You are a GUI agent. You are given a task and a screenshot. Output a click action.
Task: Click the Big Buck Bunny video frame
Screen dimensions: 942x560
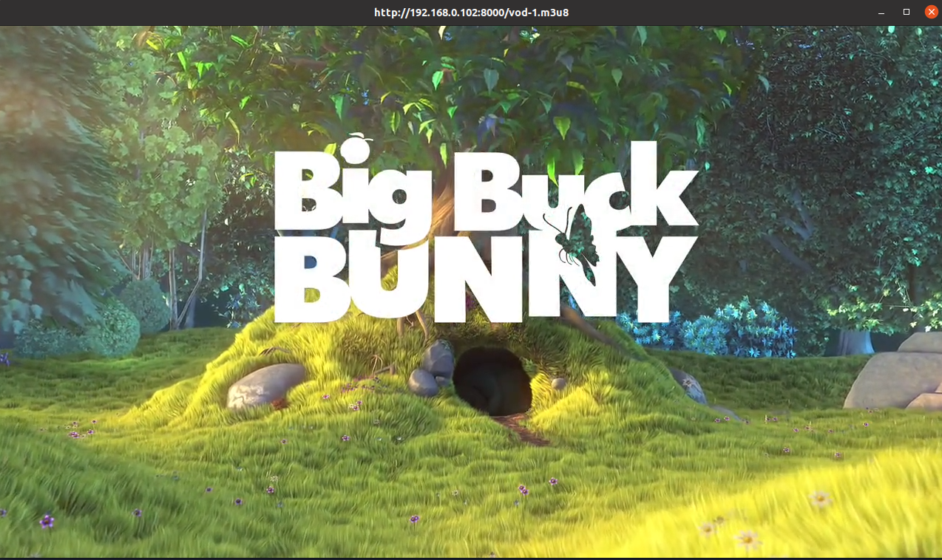click(x=471, y=292)
